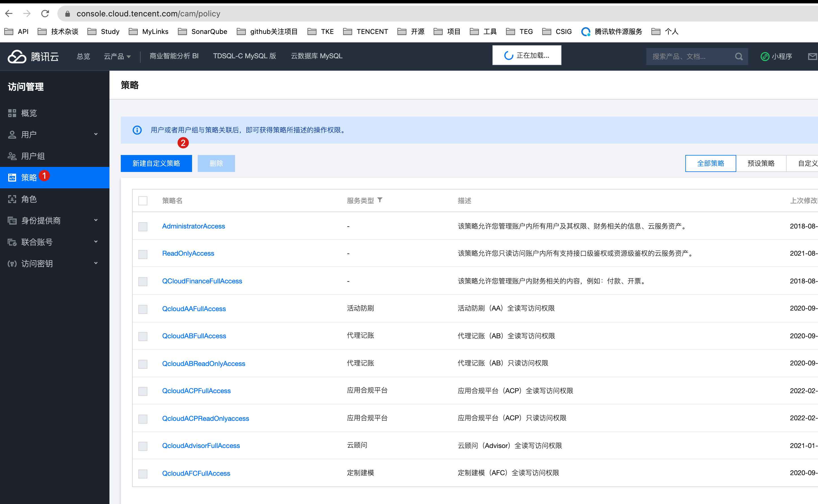Click the 概览 grid icon in sidebar
818x504 pixels.
[12, 113]
